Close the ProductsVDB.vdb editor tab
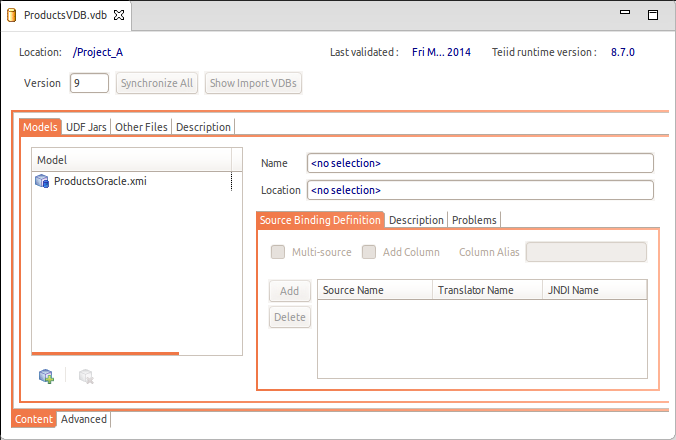Image resolution: width=676 pixels, height=440 pixels. click(119, 17)
